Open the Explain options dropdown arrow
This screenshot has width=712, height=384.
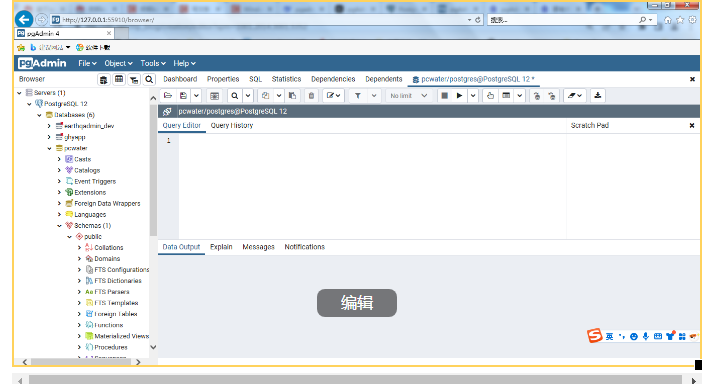tap(519, 96)
